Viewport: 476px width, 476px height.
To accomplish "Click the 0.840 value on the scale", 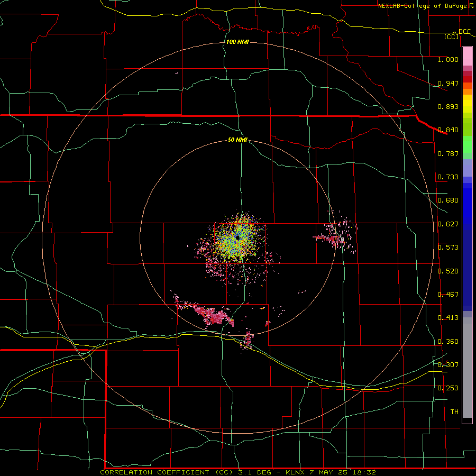I will pyautogui.click(x=448, y=130).
